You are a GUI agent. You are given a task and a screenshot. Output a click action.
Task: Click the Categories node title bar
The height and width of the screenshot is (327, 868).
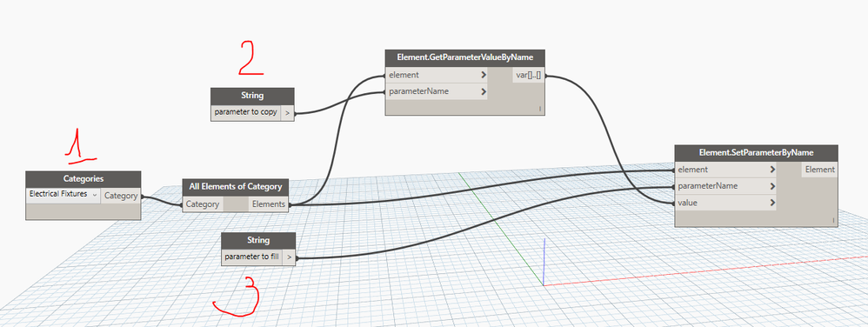(83, 178)
